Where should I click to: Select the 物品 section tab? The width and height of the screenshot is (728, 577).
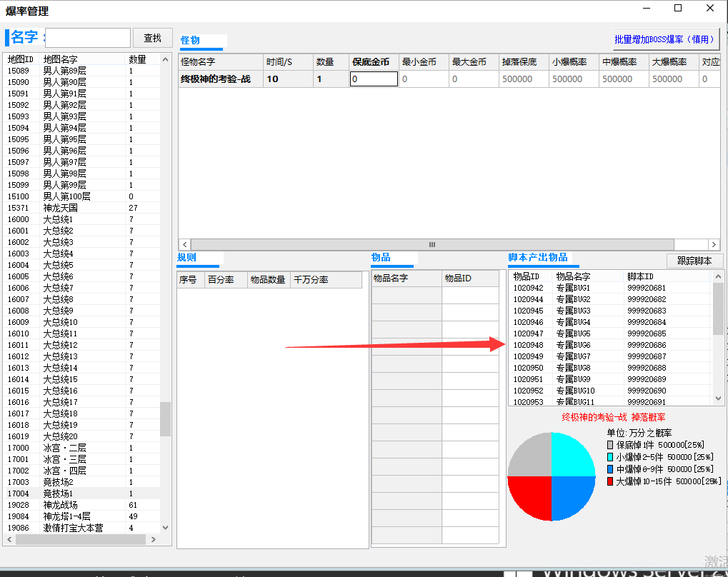pyautogui.click(x=381, y=257)
